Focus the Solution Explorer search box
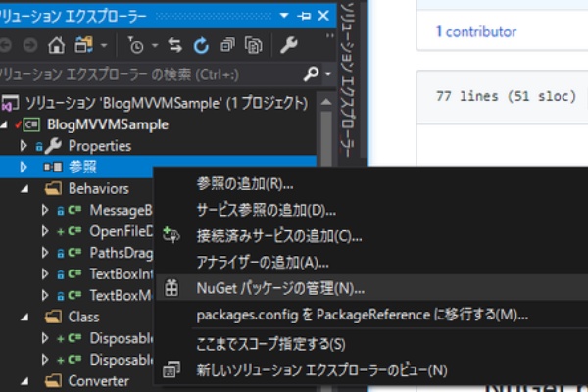This screenshot has height=392, width=588. pyautogui.click(x=150, y=74)
